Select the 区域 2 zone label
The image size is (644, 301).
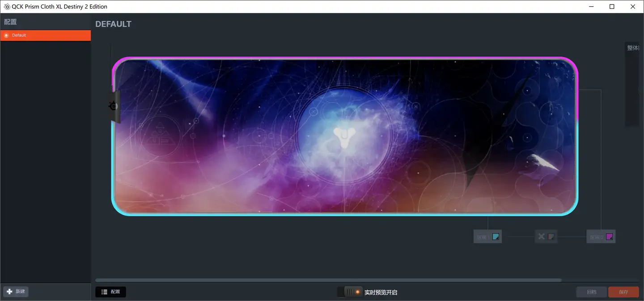[597, 237]
